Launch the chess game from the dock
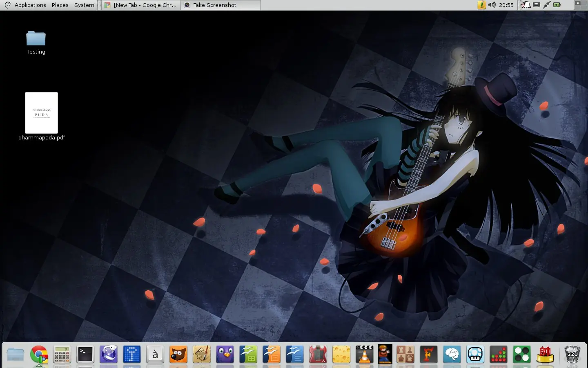The width and height of the screenshot is (588, 368). [x=405, y=354]
